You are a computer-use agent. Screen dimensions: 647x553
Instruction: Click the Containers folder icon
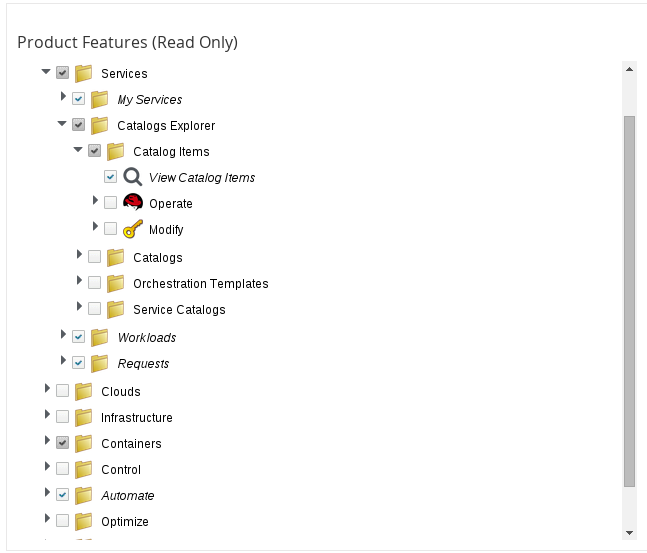(84, 444)
